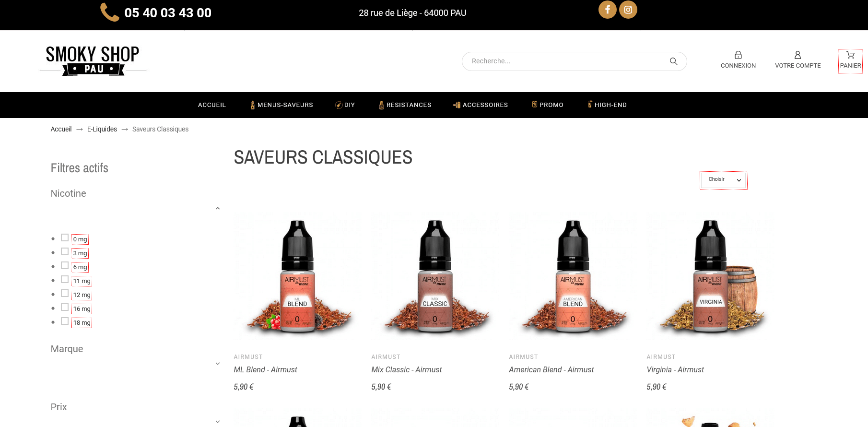The width and height of the screenshot is (868, 427).
Task: Collapse the Nicotine filter section
Action: coord(218,208)
